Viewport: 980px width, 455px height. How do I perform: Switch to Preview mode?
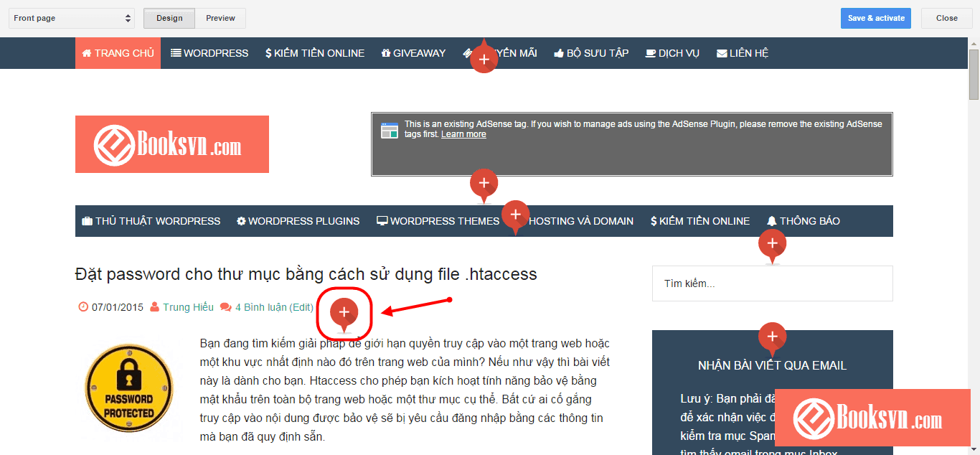[220, 18]
